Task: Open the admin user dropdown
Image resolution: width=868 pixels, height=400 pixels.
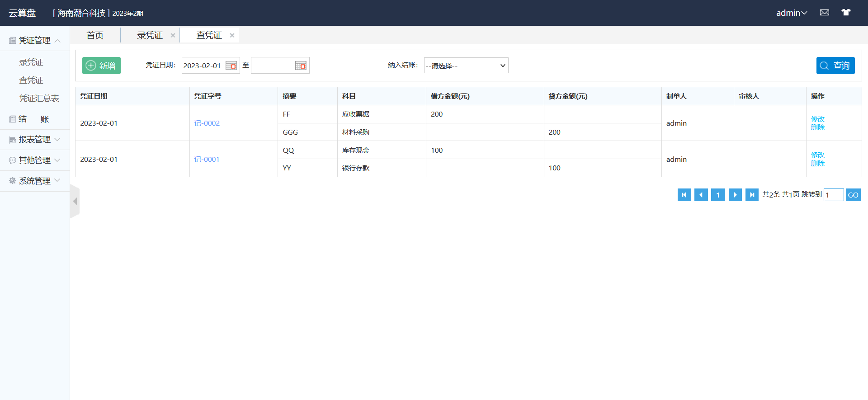Action: (791, 13)
